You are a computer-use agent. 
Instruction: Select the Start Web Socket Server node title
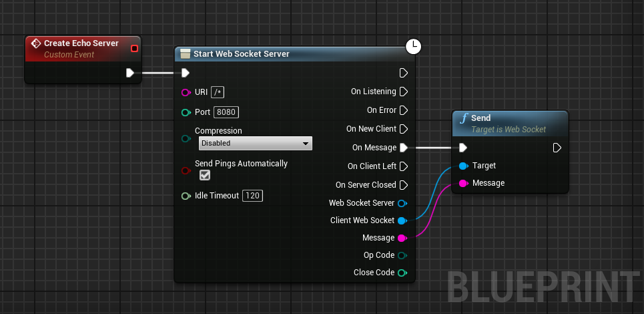[x=242, y=54]
